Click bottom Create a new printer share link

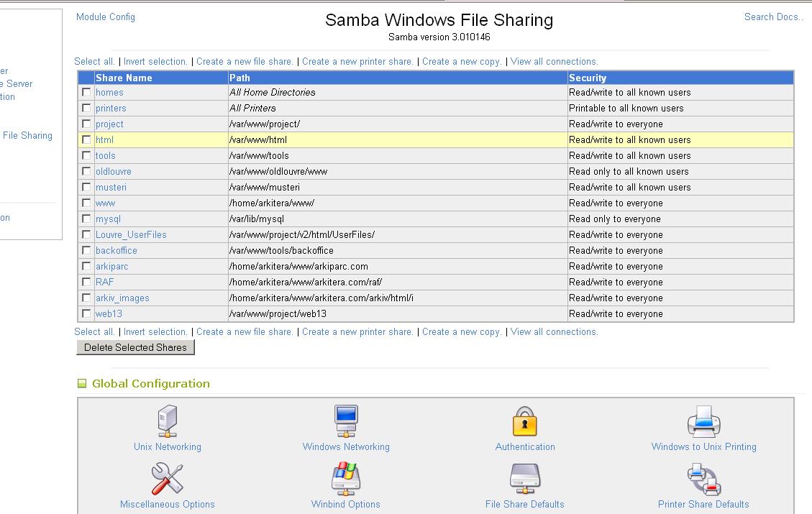(x=358, y=332)
